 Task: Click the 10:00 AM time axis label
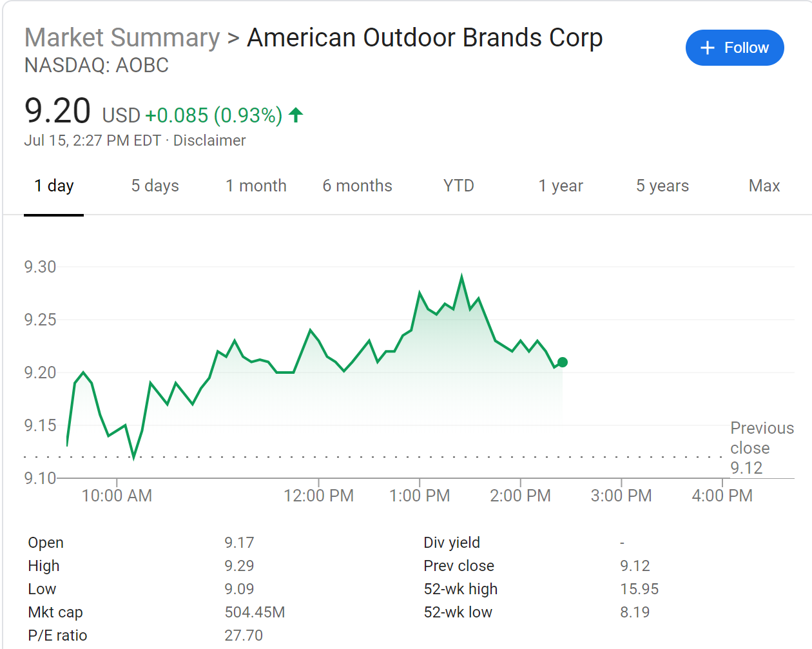(117, 496)
